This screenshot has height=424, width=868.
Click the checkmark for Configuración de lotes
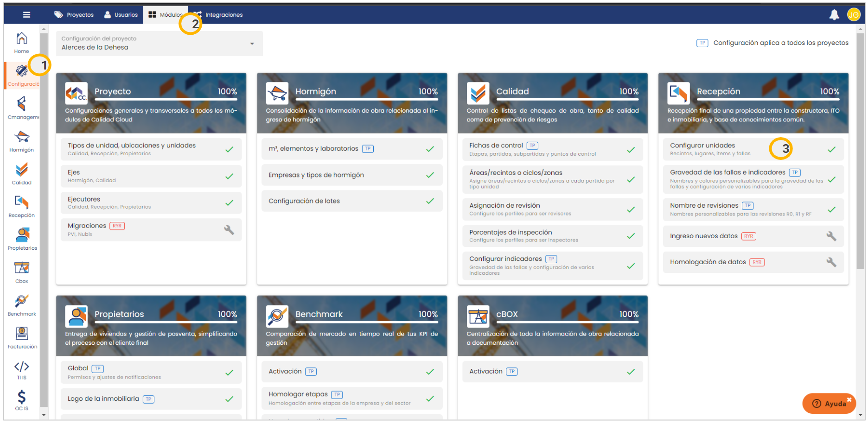pyautogui.click(x=430, y=201)
